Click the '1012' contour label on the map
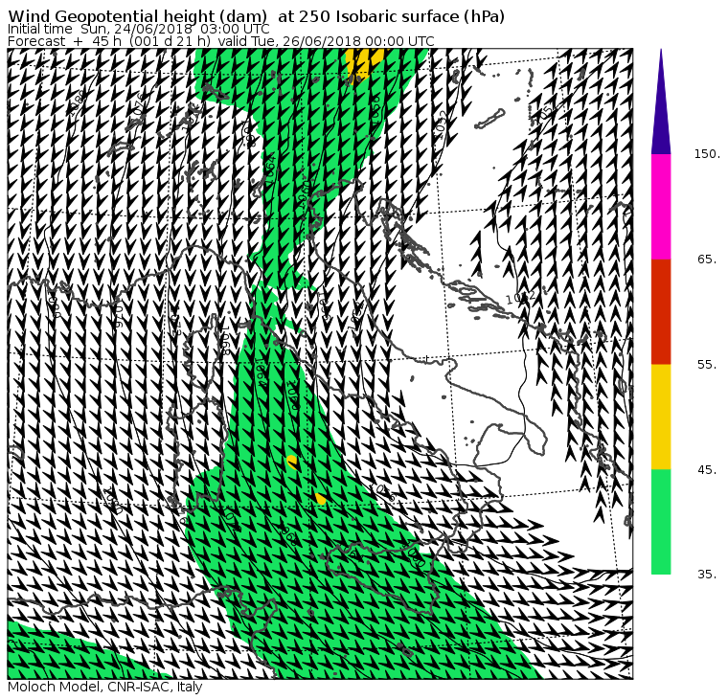The width and height of the screenshot is (728, 700). tap(520, 298)
